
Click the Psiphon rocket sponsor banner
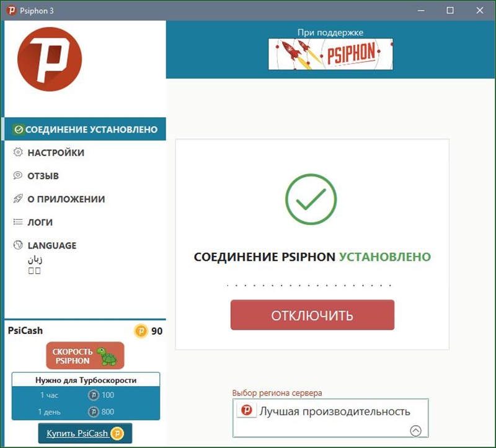coord(330,54)
